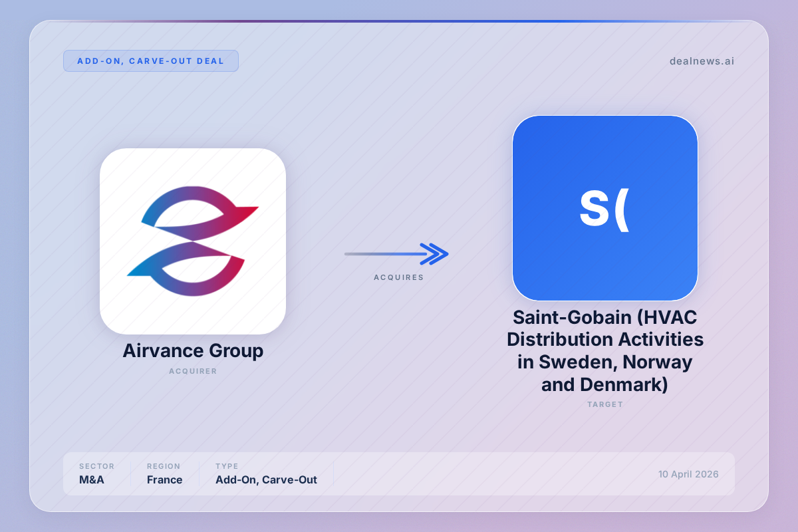Image resolution: width=798 pixels, height=532 pixels.
Task: Click the SECTOR field label
Action: click(96, 466)
